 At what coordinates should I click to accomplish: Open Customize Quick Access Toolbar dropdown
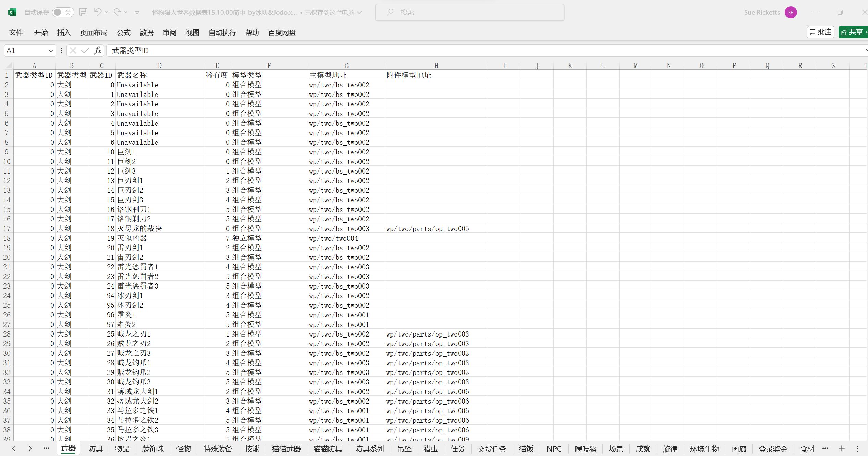point(137,13)
